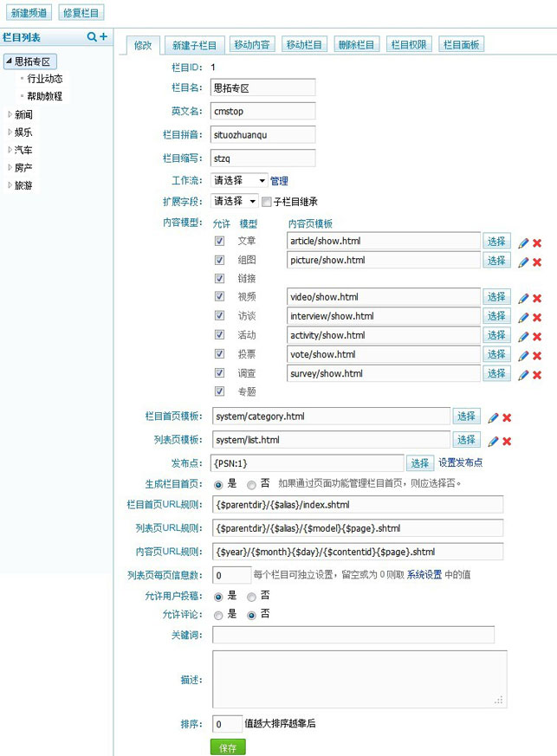
Task: Clear video/show.html template with red X
Action: pos(537,299)
